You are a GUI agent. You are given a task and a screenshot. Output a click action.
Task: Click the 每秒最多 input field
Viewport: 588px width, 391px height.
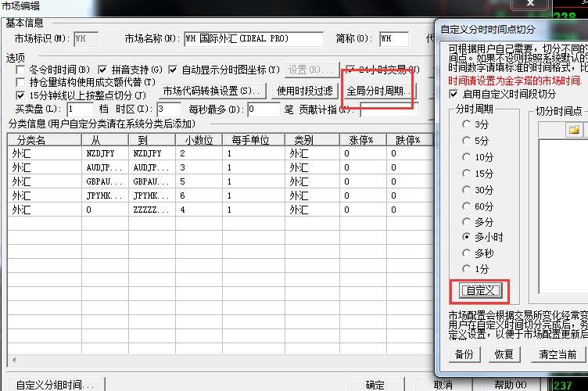coord(264,109)
